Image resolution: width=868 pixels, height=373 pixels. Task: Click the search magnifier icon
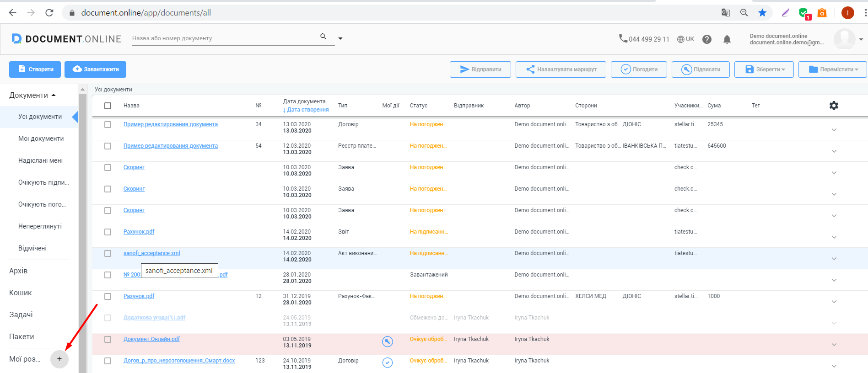point(323,37)
